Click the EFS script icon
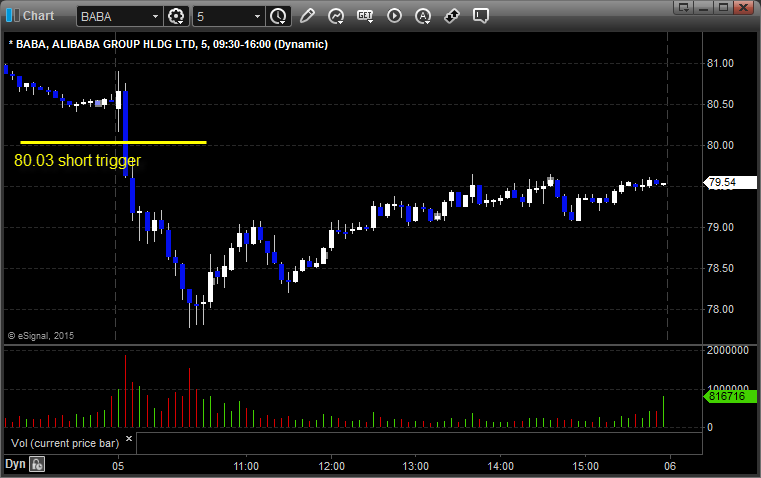 [365, 16]
